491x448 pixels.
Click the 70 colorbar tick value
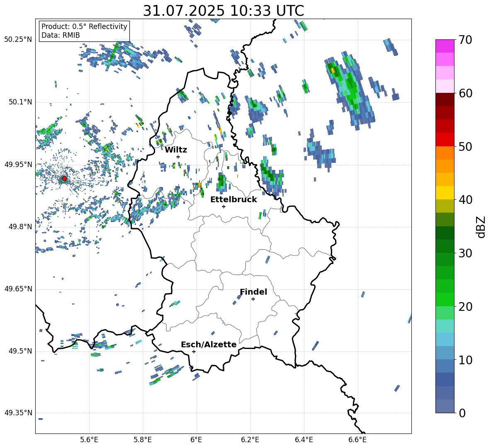pos(465,40)
